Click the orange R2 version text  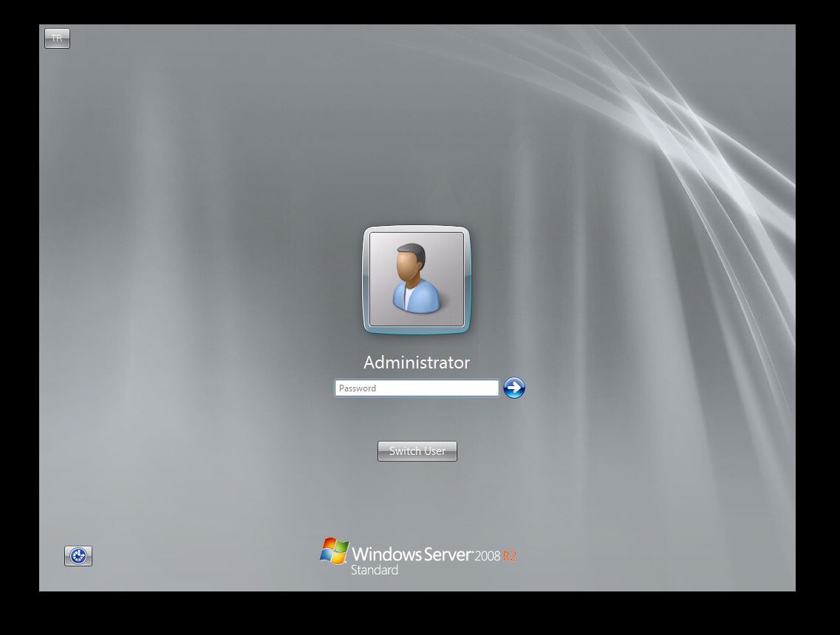(x=509, y=556)
